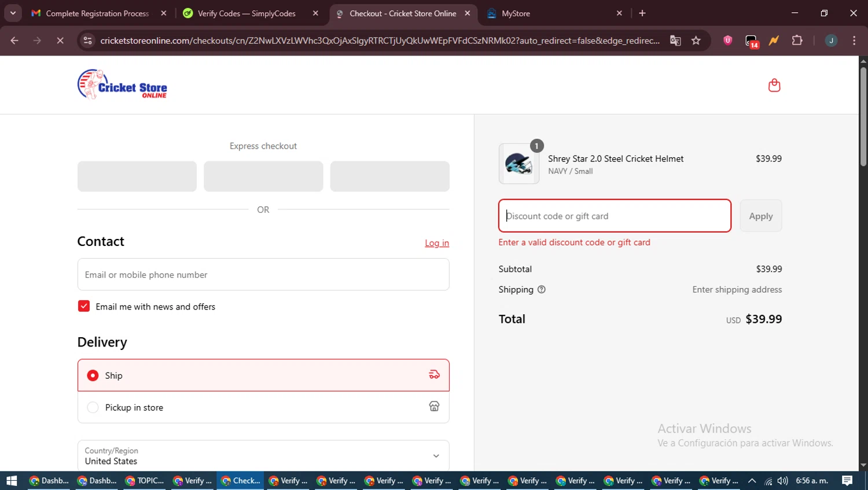Click the store icon in Pickup row
Screen dimensions: 868x490
click(434, 407)
